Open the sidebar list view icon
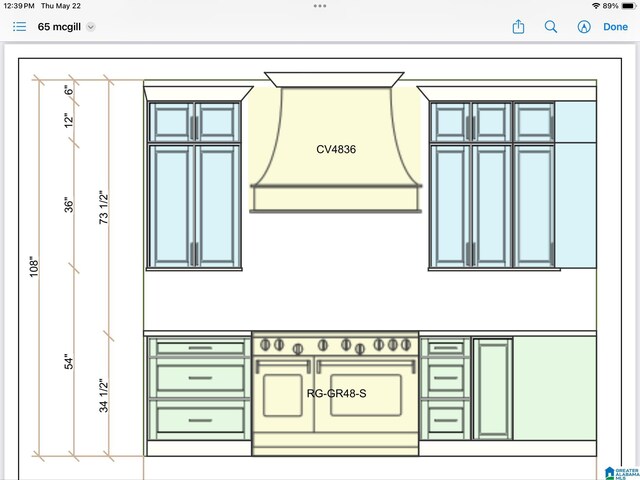Viewport: 640px width, 480px height. pyautogui.click(x=19, y=27)
